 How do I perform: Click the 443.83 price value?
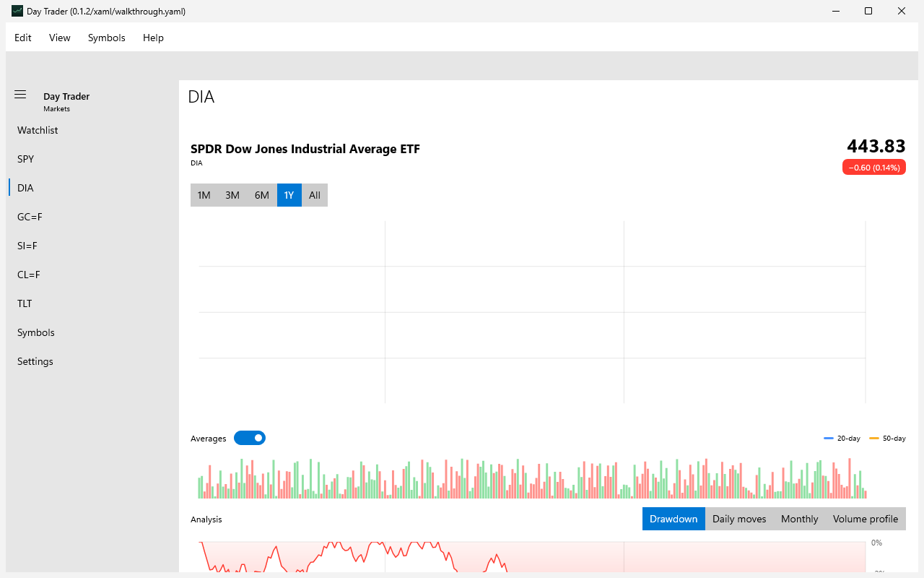pyautogui.click(x=876, y=146)
